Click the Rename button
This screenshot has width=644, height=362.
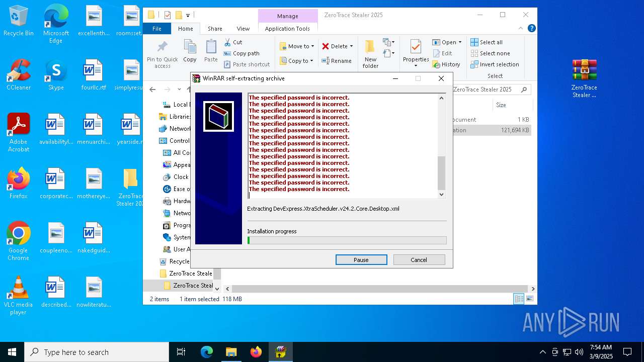tap(337, 61)
